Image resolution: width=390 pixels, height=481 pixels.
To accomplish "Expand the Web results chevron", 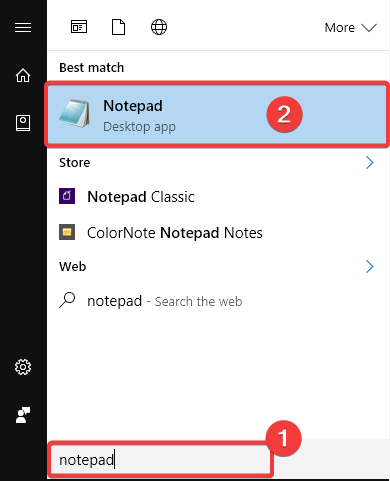I will [369, 267].
